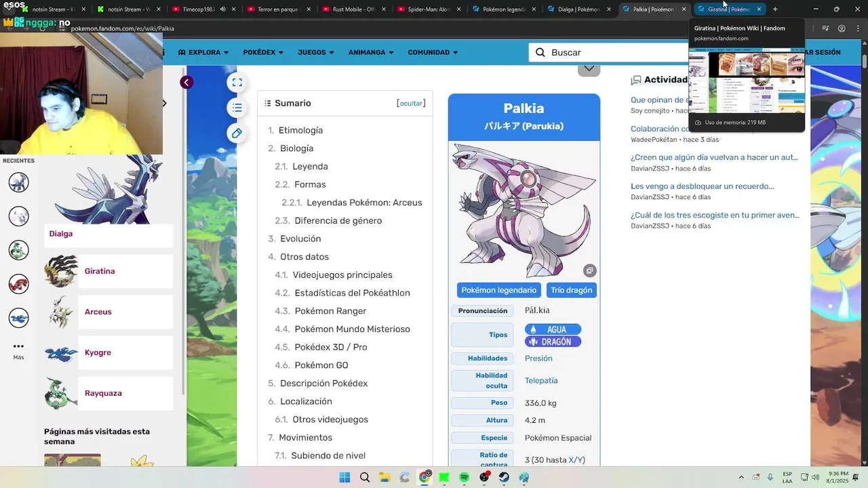Jump to Etimología in Sumario
868x488 pixels.
[x=300, y=130]
